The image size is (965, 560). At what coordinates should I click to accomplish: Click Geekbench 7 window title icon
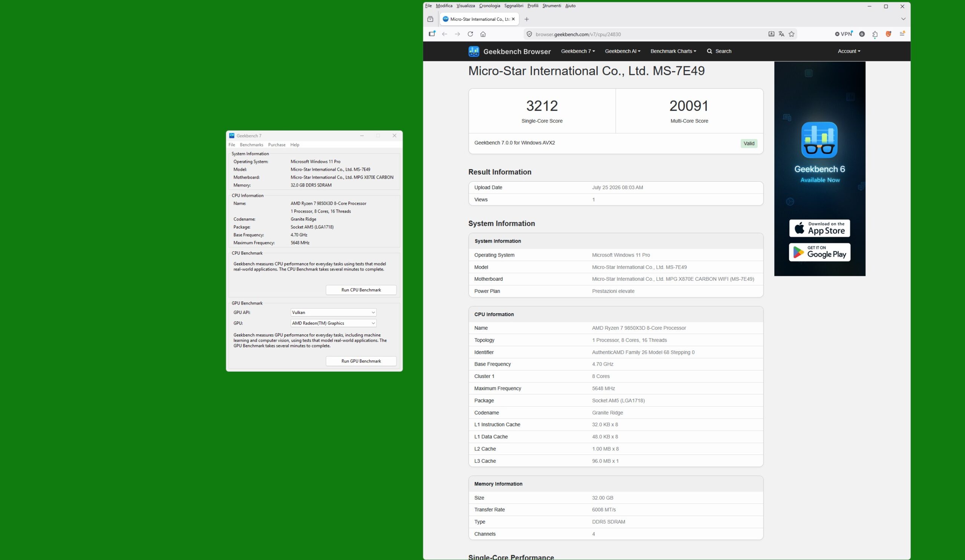231,136
